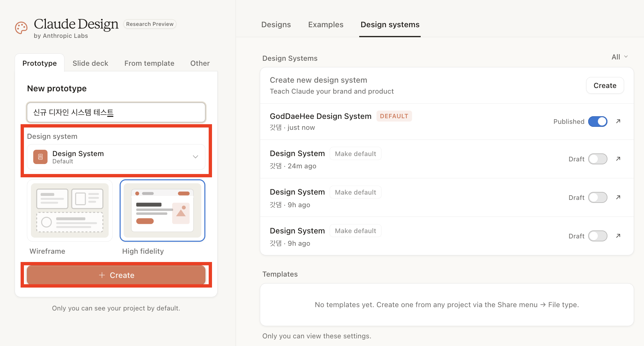Make the 24m ago Design System default

355,154
